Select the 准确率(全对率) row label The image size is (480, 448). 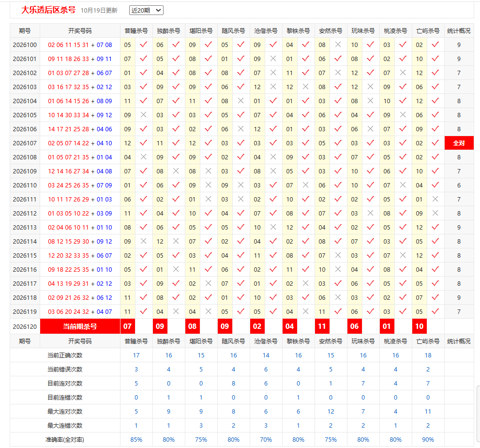65,440
